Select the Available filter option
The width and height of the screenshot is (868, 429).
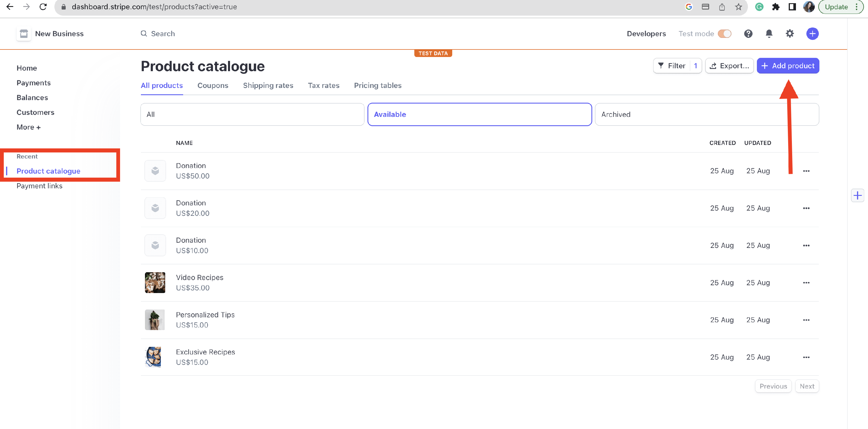tap(479, 115)
